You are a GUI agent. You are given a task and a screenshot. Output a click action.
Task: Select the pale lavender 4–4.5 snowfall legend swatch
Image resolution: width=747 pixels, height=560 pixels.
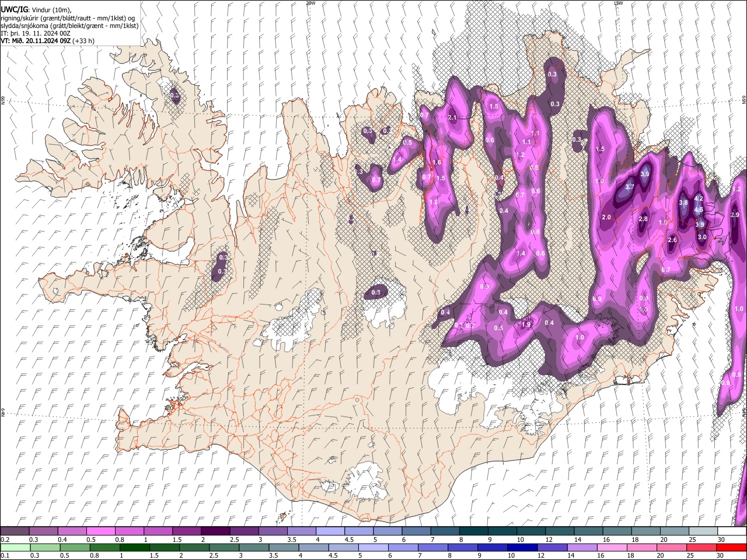[x=330, y=531]
